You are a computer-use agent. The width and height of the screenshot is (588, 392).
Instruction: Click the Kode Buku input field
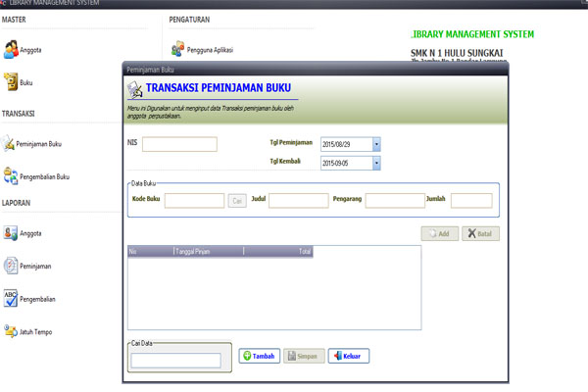[x=194, y=200]
